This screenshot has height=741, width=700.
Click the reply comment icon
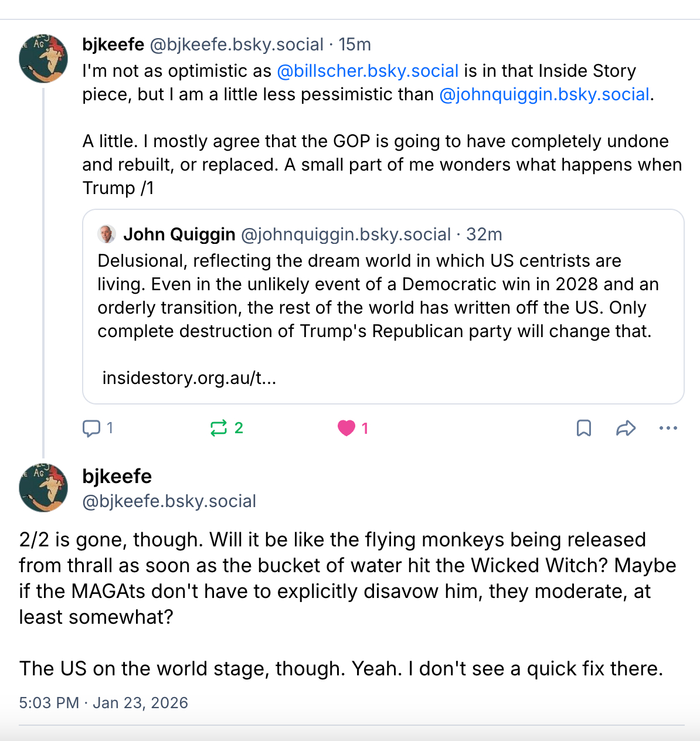pos(91,429)
